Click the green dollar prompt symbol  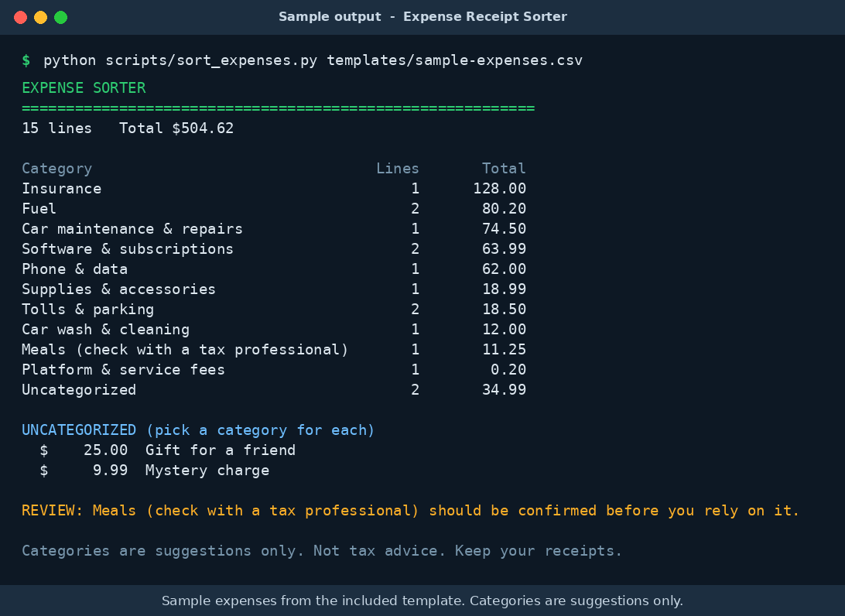[26, 60]
